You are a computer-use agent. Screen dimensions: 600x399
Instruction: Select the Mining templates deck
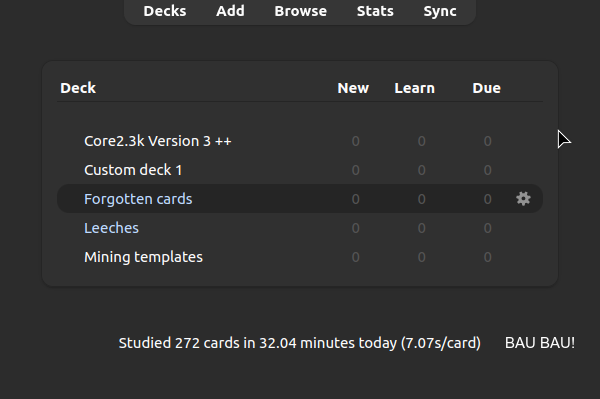click(143, 257)
